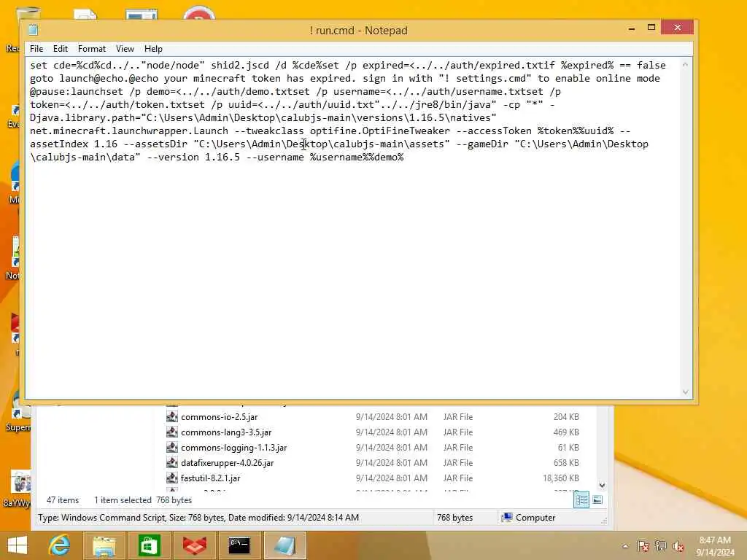
Task: Click the Action Center flag icon
Action: click(643, 546)
